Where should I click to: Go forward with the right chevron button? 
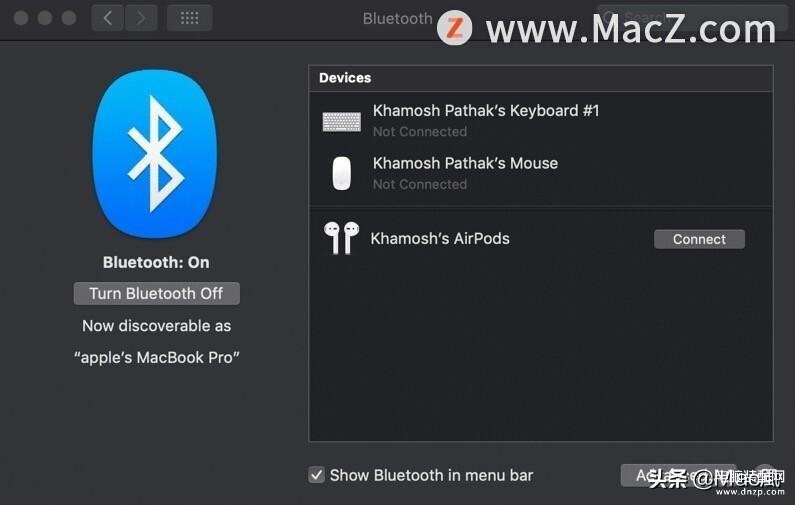coord(140,18)
